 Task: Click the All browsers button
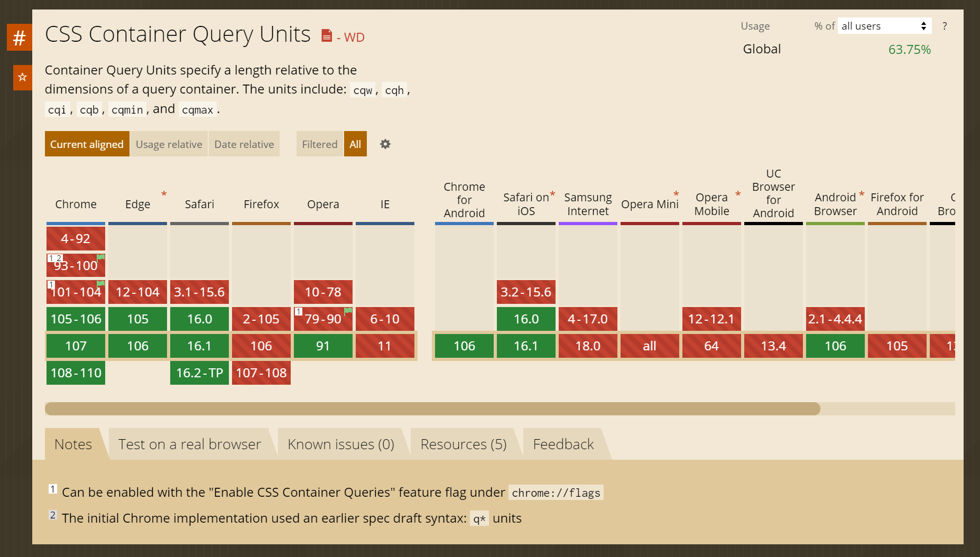click(x=355, y=144)
